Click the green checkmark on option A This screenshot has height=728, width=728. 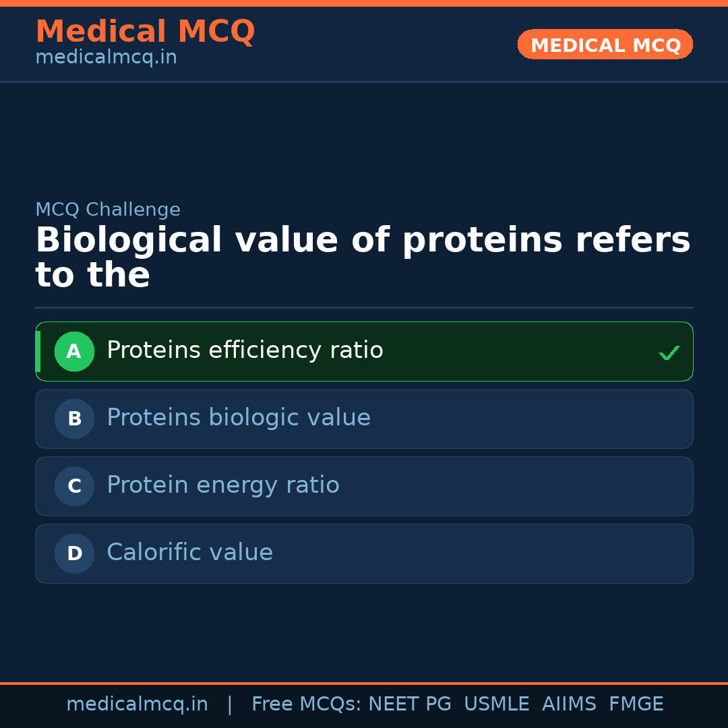click(x=669, y=351)
